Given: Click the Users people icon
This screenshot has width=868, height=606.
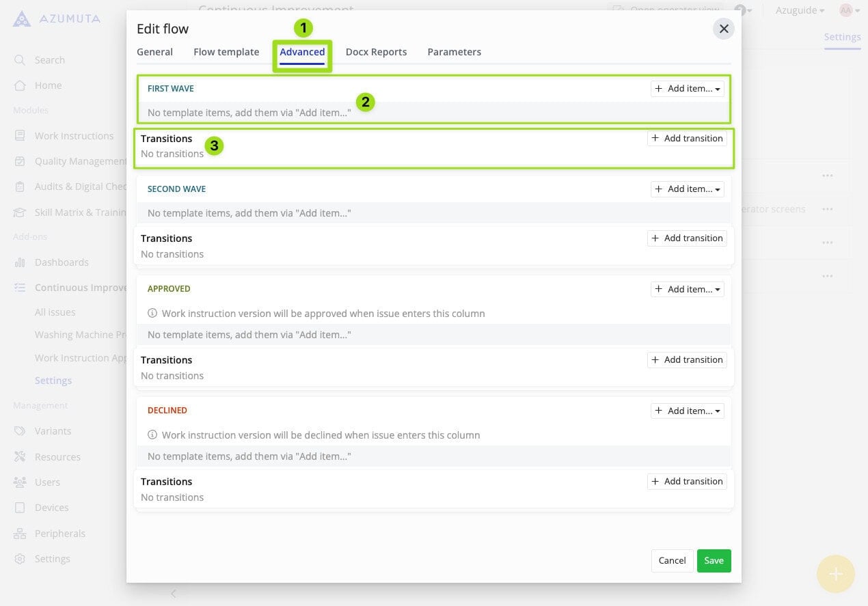Looking at the screenshot, I should (x=21, y=482).
